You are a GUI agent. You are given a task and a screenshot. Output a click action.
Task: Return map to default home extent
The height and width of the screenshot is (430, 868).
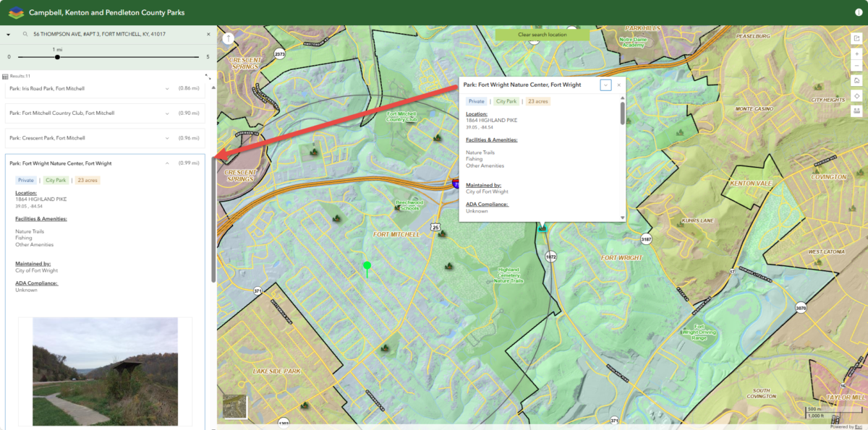click(856, 81)
